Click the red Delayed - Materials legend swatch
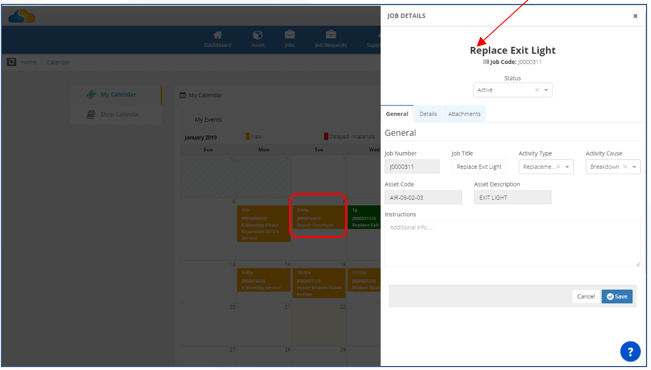Image resolution: width=651 pixels, height=370 pixels. point(326,136)
